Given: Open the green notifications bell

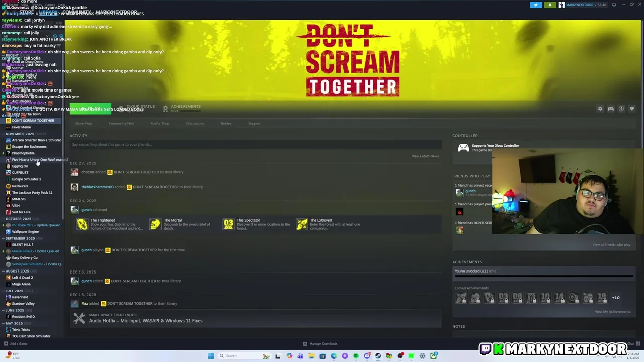Looking at the screenshot, I should click(550, 5).
